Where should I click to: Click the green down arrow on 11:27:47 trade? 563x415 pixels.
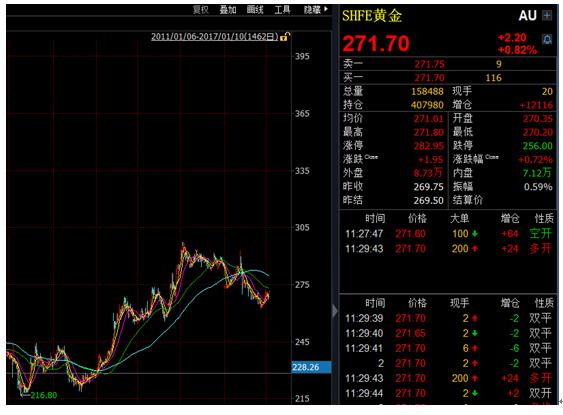(x=475, y=234)
